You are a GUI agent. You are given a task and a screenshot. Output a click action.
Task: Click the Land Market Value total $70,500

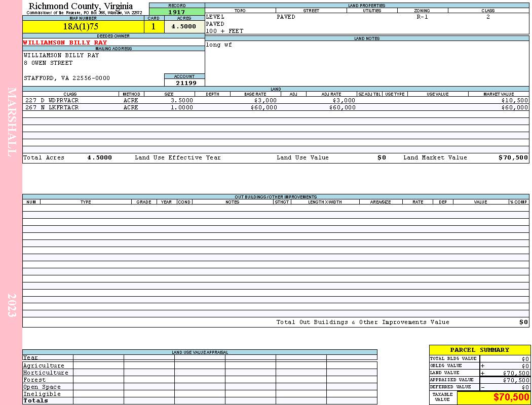point(513,157)
